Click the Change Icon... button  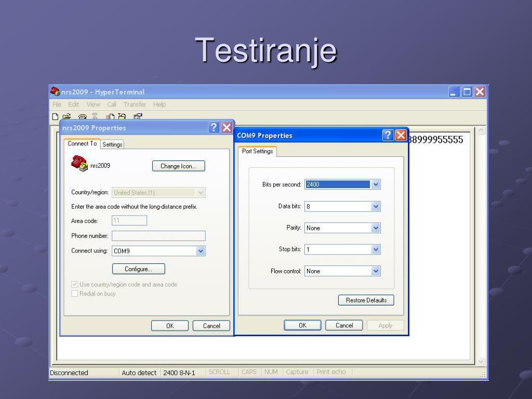click(x=179, y=166)
